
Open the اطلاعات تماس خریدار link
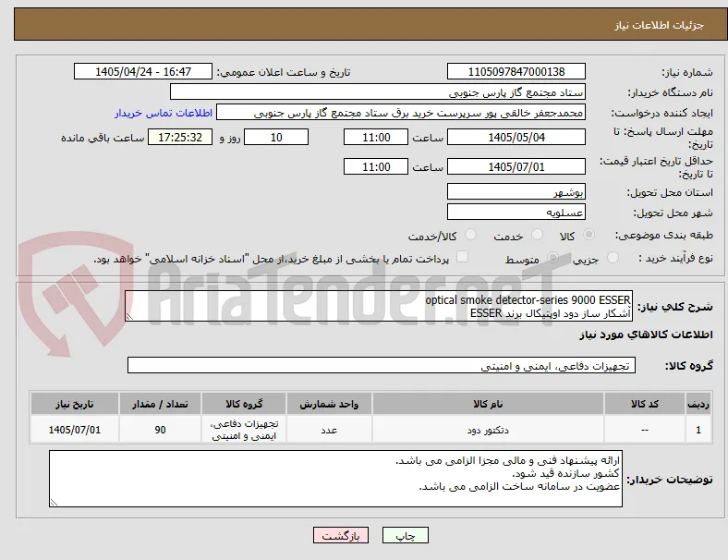(x=164, y=113)
